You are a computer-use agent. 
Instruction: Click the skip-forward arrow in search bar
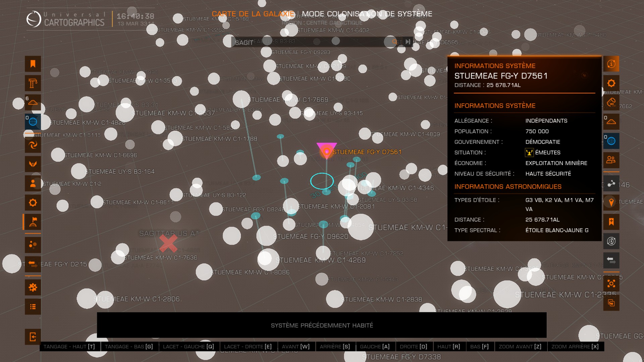pyautogui.click(x=408, y=42)
